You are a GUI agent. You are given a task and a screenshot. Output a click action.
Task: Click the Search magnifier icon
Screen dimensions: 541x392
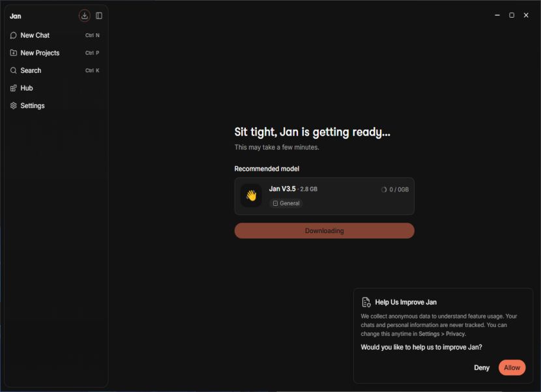(14, 70)
